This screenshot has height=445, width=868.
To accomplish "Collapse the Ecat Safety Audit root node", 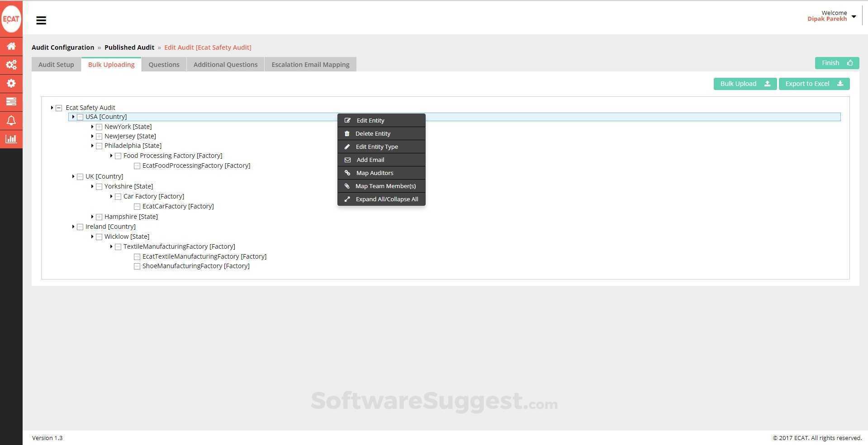I will (x=59, y=108).
